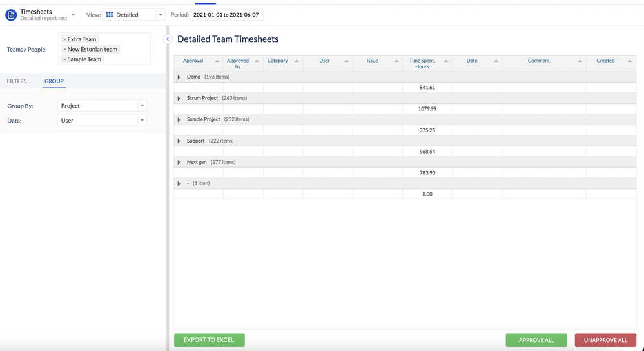Switch to the FILTERS tab
Image resolution: width=644 pixels, height=351 pixels.
tap(17, 81)
